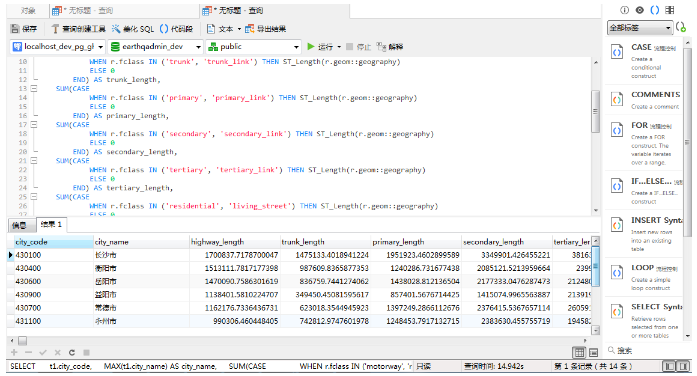This screenshot has width=697, height=376.
Task: Delete a record with the minus icon
Action: tap(28, 352)
